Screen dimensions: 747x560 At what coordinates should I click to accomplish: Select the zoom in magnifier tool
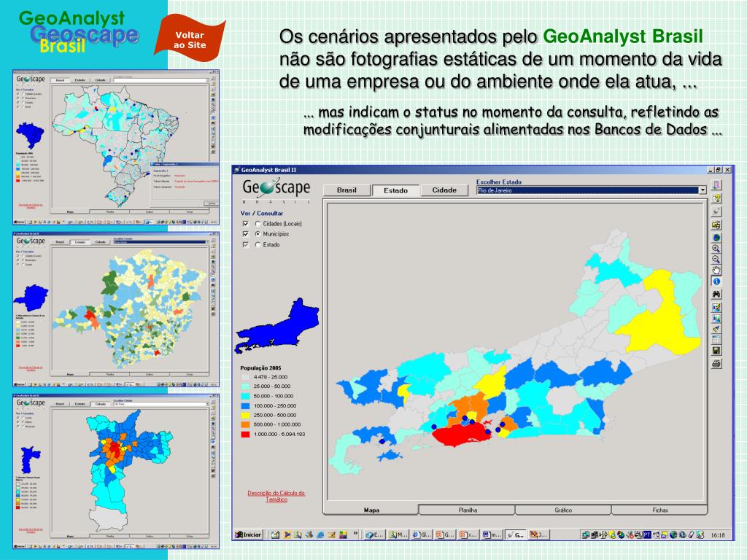coord(716,248)
